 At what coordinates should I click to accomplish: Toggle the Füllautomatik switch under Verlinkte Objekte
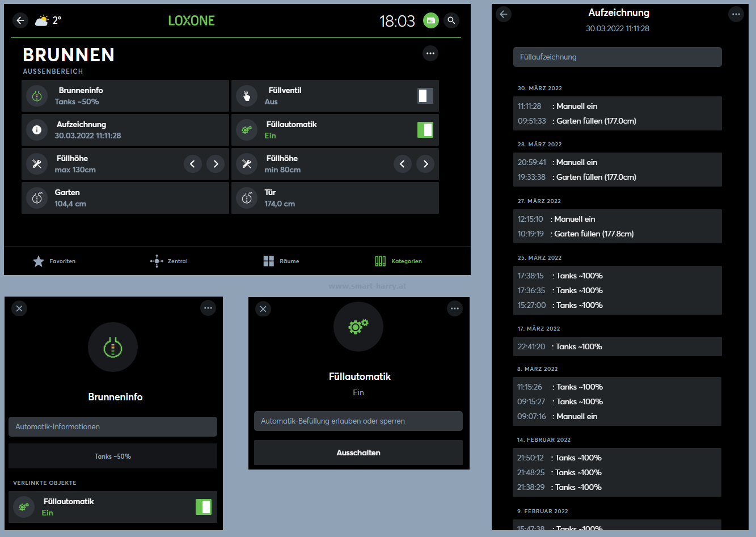(x=204, y=507)
